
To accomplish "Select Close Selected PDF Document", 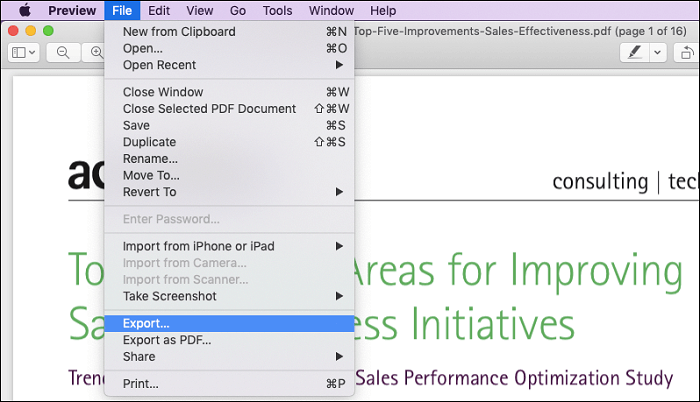I will click(x=229, y=109).
